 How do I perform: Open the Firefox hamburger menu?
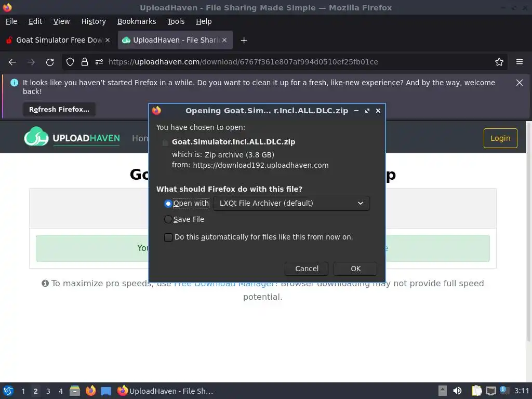click(520, 62)
